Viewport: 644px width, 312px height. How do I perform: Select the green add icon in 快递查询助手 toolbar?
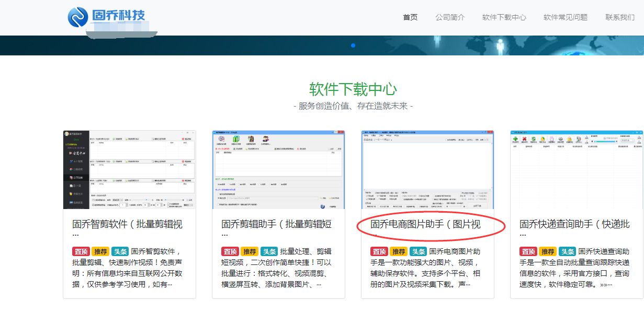pyautogui.click(x=515, y=139)
